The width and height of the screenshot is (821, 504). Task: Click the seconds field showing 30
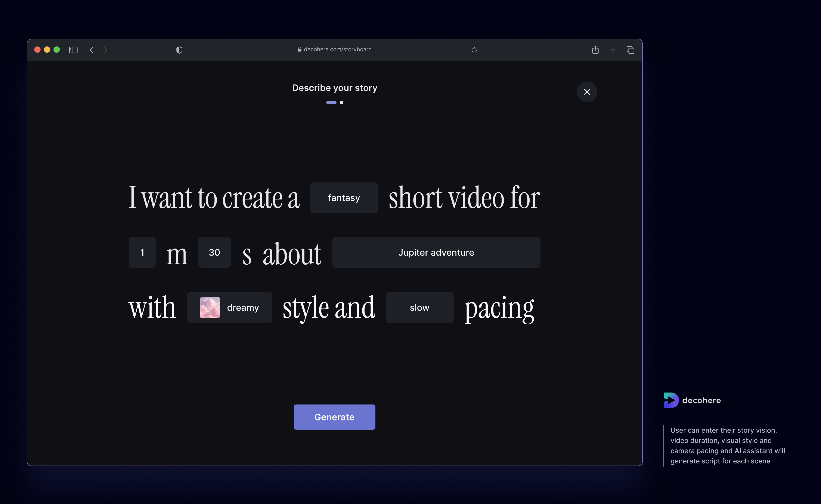214,252
